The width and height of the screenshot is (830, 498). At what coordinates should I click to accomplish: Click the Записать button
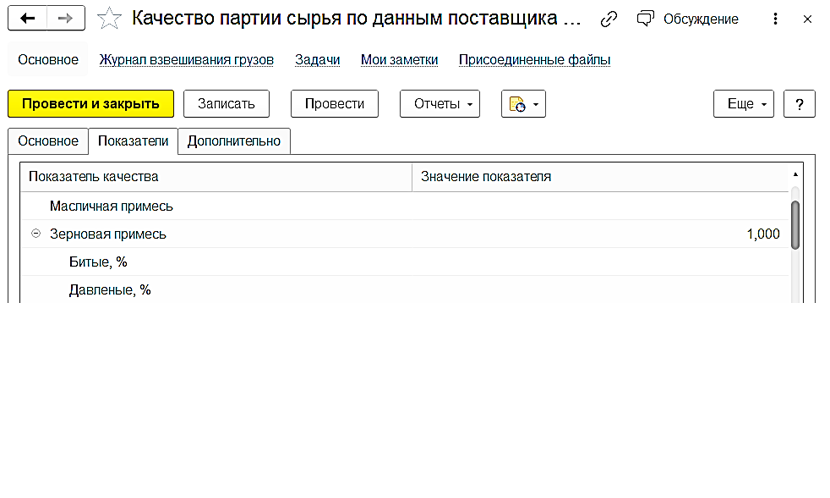point(226,104)
